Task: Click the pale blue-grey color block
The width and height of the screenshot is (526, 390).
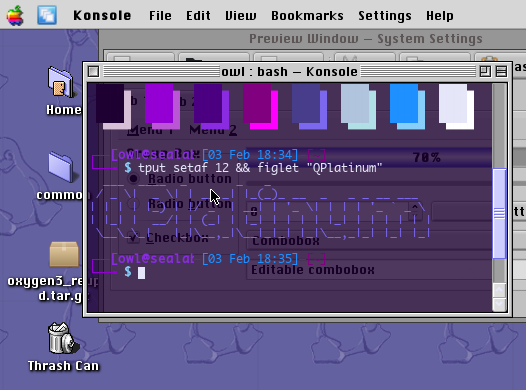Action: pyautogui.click(x=355, y=104)
